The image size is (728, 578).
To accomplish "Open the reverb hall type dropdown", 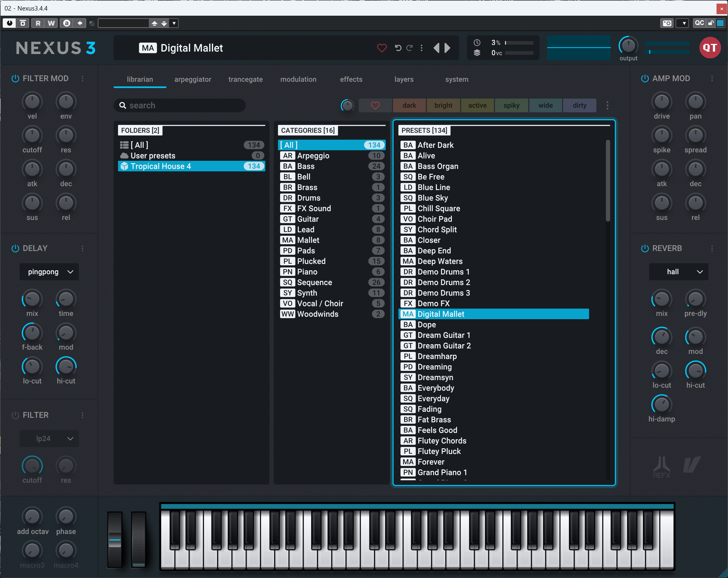I will click(679, 272).
